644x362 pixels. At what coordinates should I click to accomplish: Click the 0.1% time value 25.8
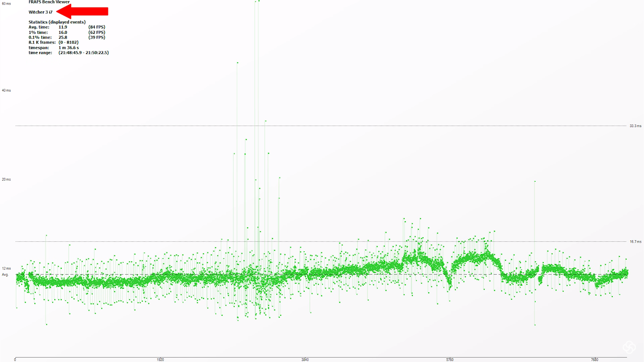point(63,38)
